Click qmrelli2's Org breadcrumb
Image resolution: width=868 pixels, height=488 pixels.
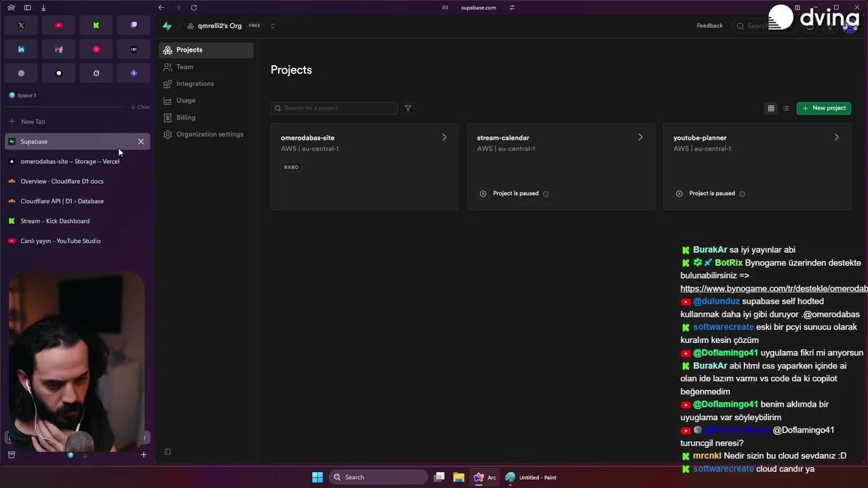click(x=220, y=26)
